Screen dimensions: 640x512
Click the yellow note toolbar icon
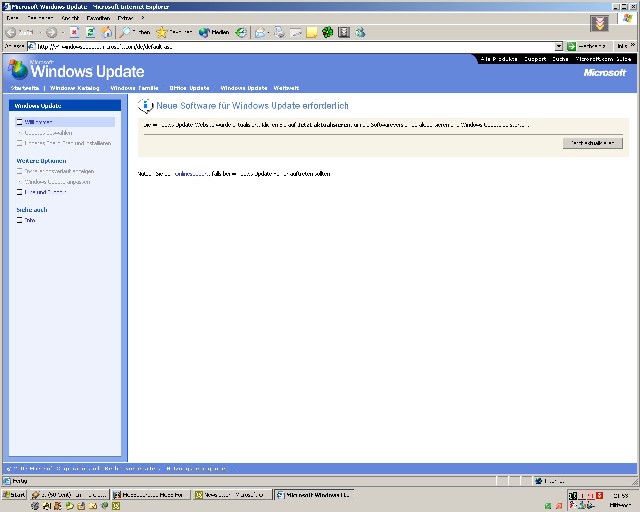pyautogui.click(x=312, y=32)
